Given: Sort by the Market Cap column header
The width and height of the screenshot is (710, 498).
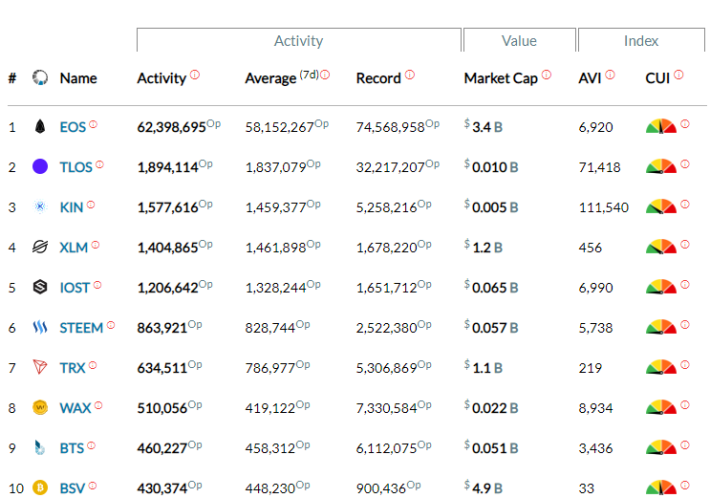Looking at the screenshot, I should (x=501, y=78).
